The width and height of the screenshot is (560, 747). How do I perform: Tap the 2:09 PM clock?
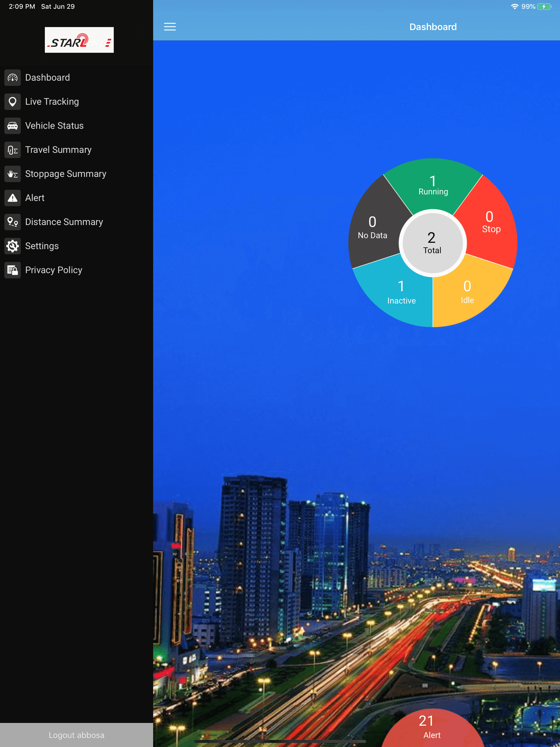[22, 6]
